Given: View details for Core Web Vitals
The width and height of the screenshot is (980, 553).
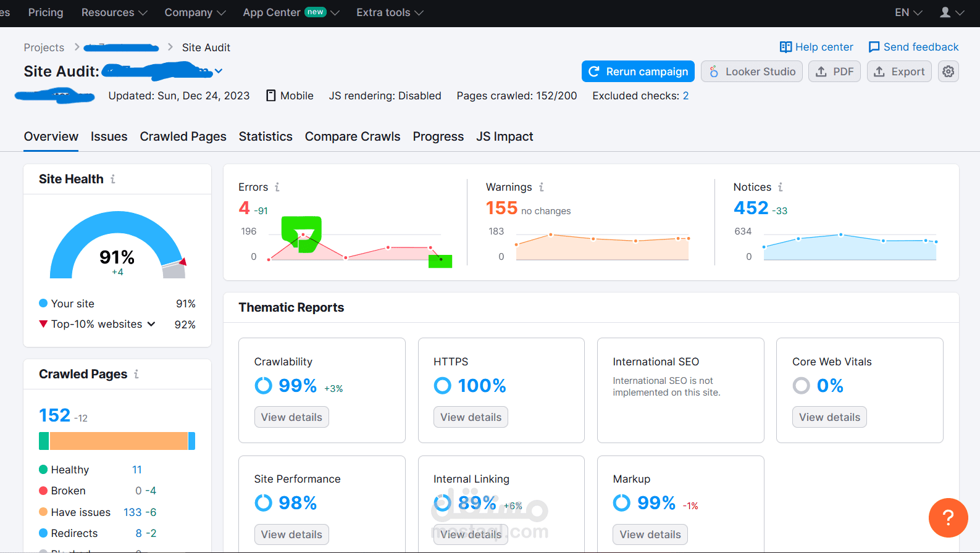Looking at the screenshot, I should click(x=829, y=417).
